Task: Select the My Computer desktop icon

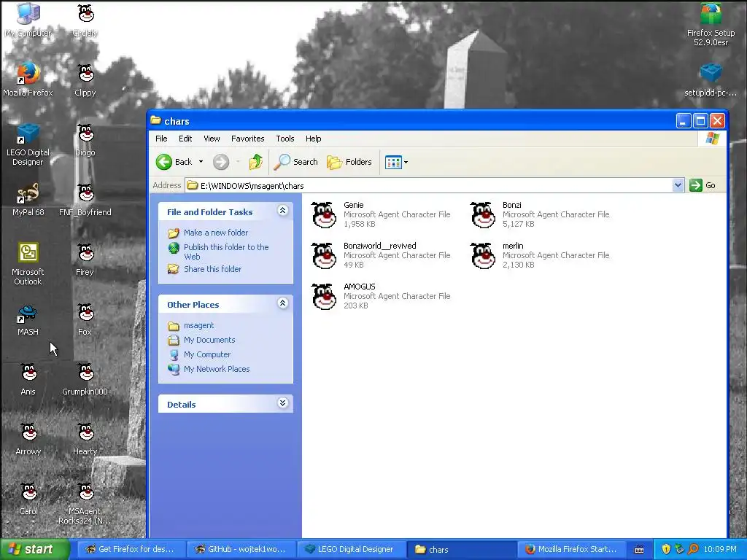Action: tap(28, 21)
